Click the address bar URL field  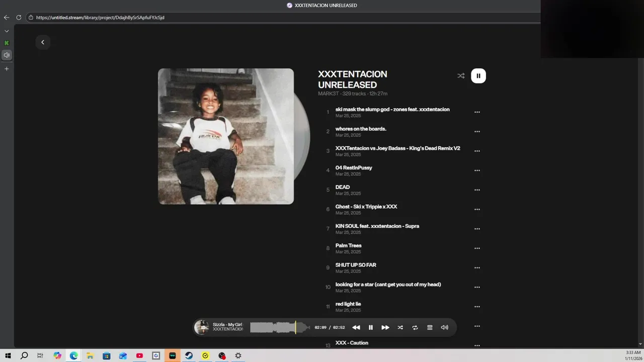tap(282, 17)
